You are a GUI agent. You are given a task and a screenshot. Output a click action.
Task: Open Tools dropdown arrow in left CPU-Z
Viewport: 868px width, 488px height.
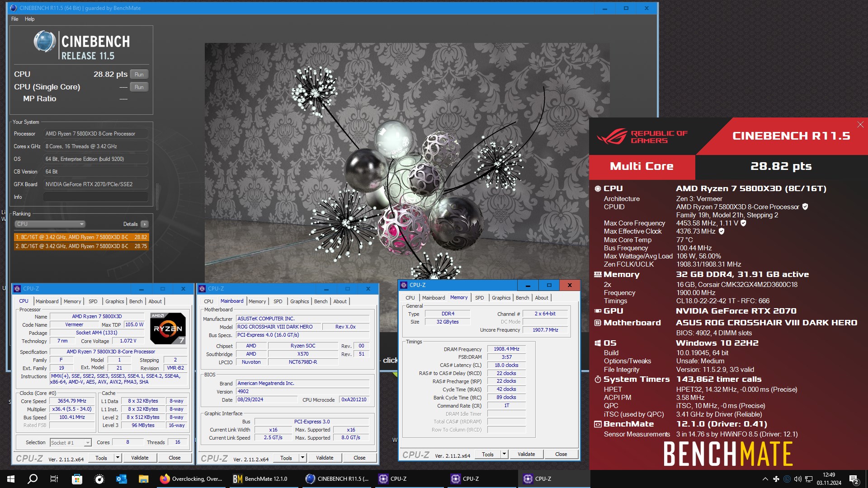coord(118,458)
